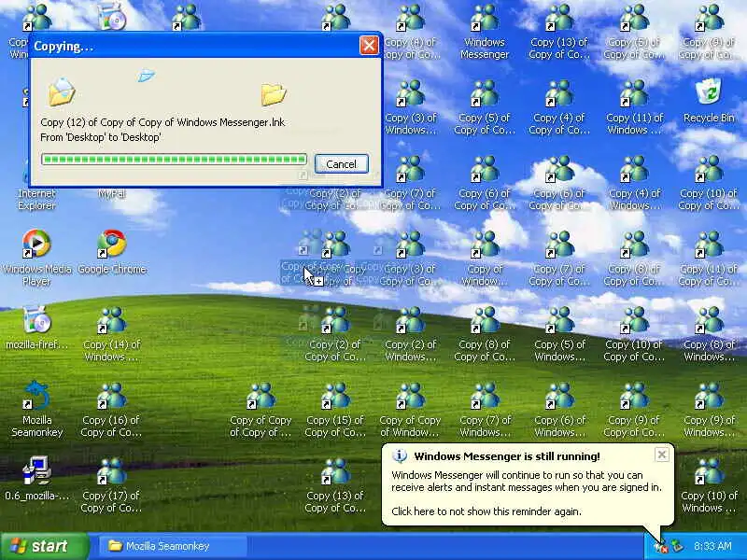Select the 'Copy (4) of Windows...' shortcut
This screenshot has width=747, height=560.
tap(635, 183)
